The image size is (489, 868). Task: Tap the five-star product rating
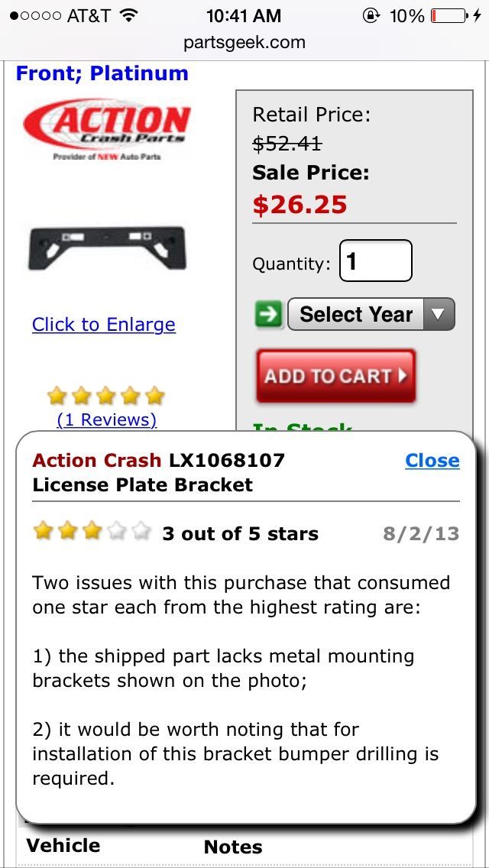pyautogui.click(x=105, y=396)
